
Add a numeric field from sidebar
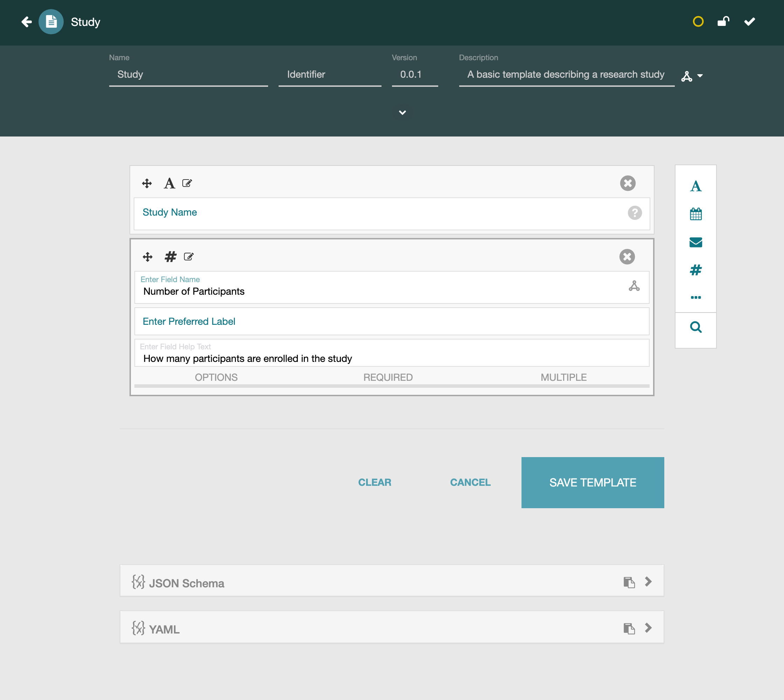tap(695, 270)
